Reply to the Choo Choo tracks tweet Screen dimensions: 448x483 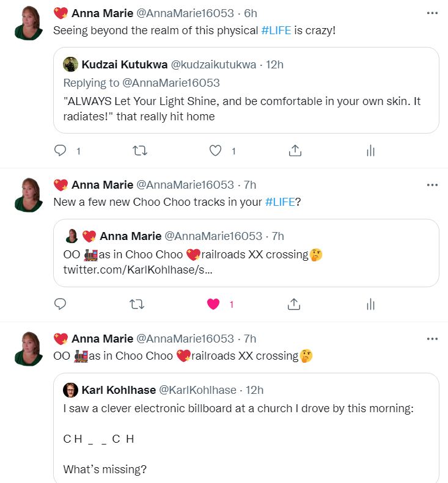coord(61,304)
